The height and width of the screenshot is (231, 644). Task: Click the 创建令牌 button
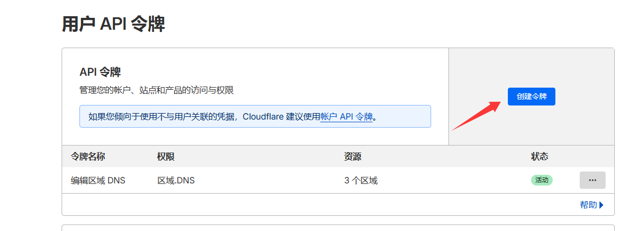click(x=531, y=96)
